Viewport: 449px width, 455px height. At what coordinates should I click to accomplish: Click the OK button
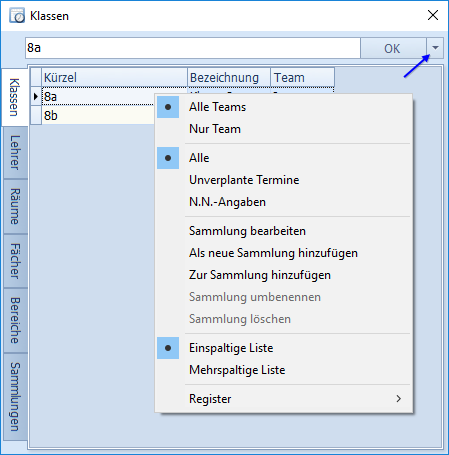pyautogui.click(x=393, y=48)
